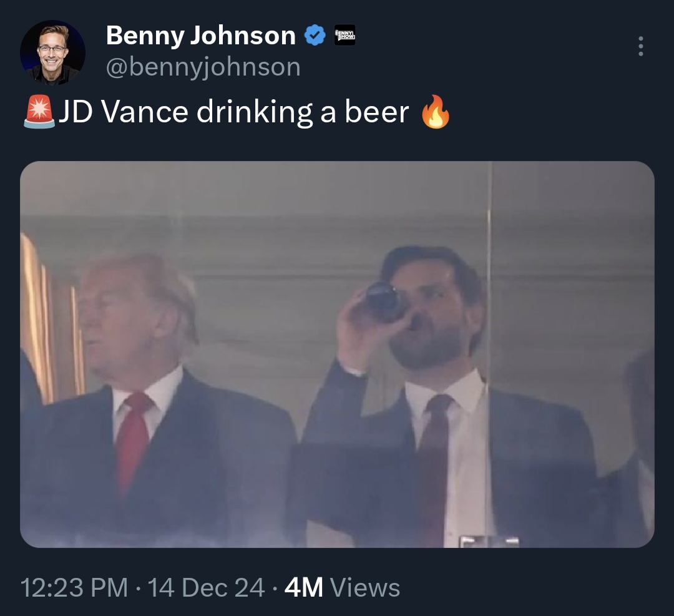Viewport: 674px width, 616px height.
Task: Click the dark can held up in photo
Action: tap(383, 301)
